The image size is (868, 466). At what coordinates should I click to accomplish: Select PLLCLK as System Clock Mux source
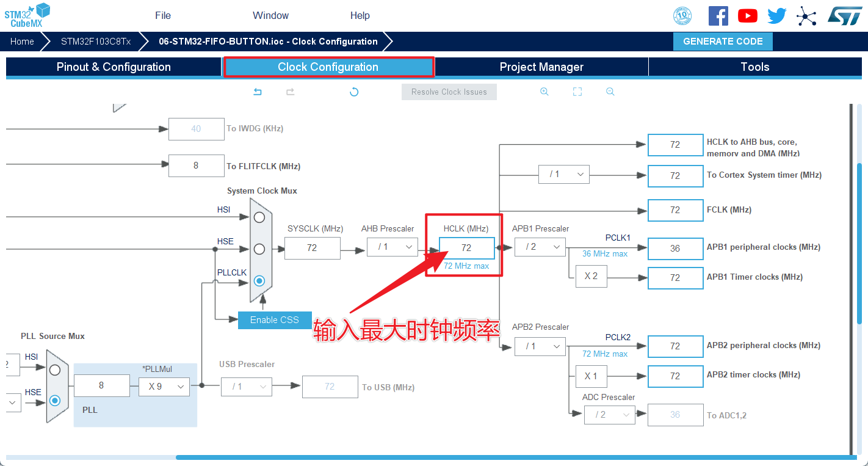(259, 280)
